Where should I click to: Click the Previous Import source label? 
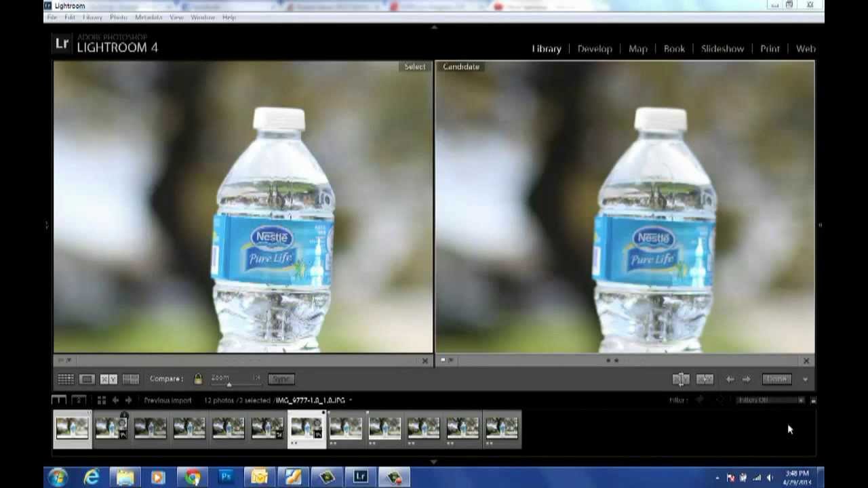click(x=167, y=401)
